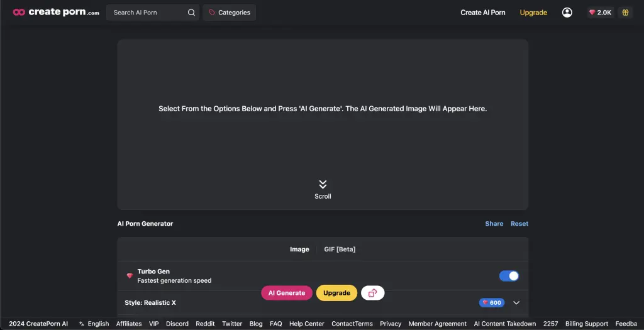
Task: Click the site logo icon
Action: pos(19,13)
